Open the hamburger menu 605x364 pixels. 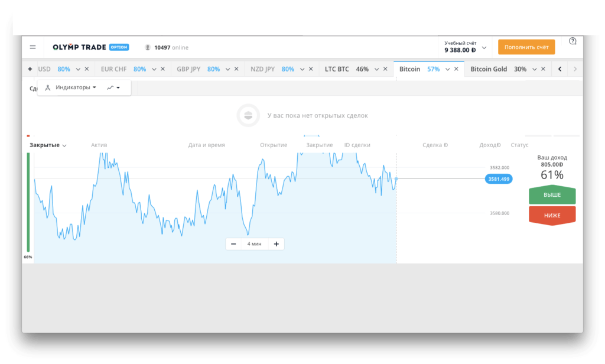click(32, 47)
